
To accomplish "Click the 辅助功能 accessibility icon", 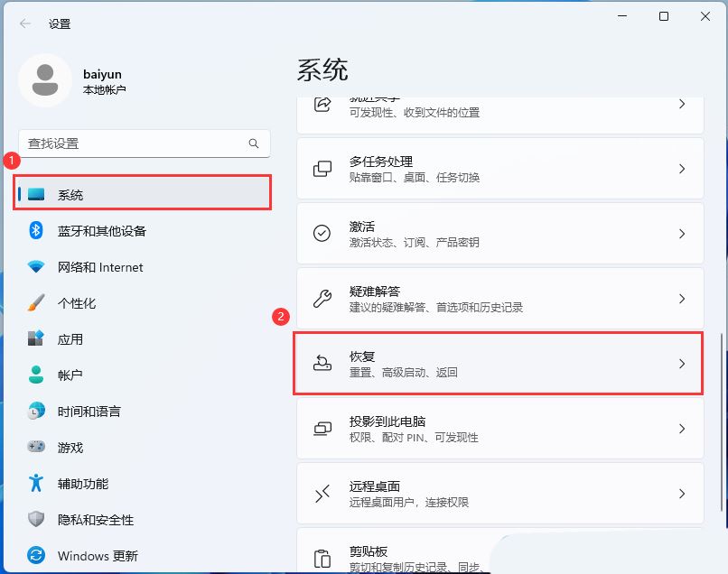I will coord(36,483).
